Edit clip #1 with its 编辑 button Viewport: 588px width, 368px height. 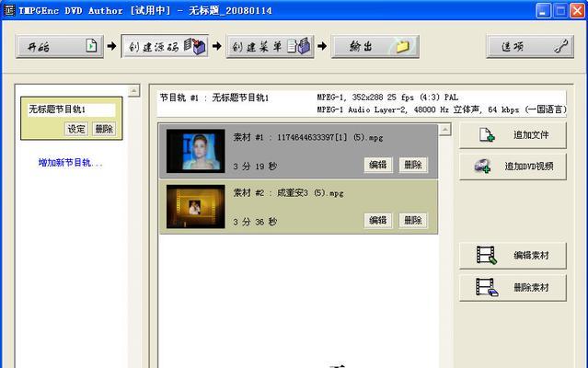click(378, 165)
